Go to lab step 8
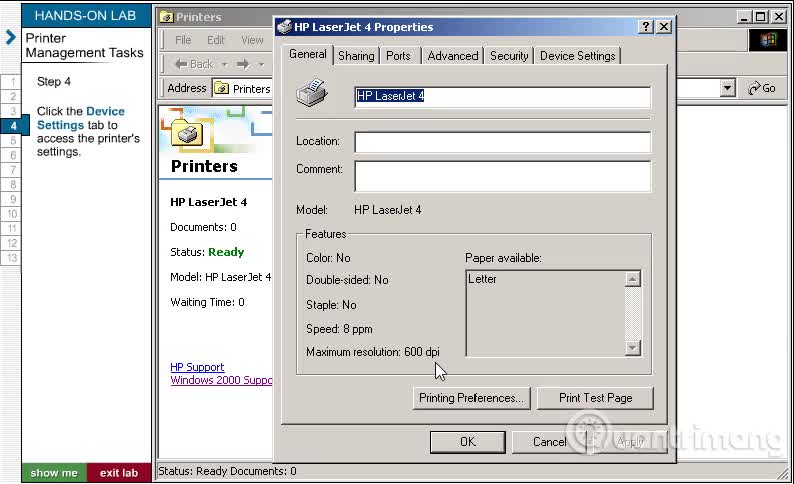The width and height of the screenshot is (794, 484). [12, 184]
